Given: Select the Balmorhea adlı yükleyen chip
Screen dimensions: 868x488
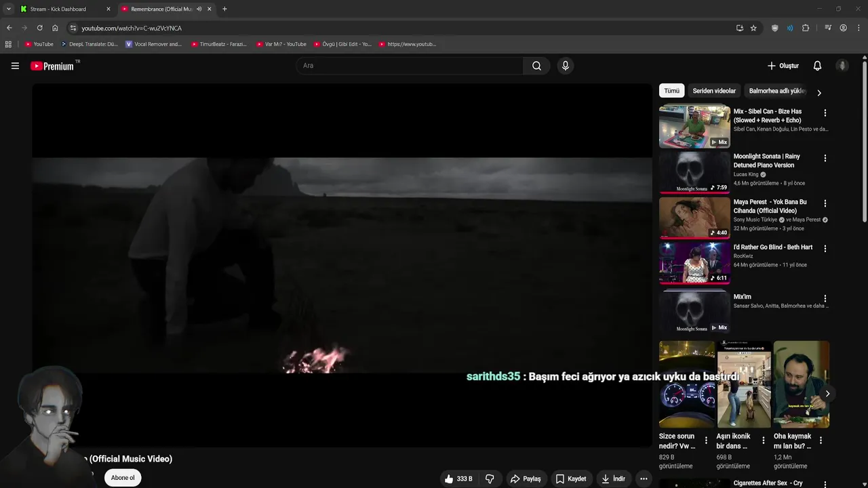Looking at the screenshot, I should [x=777, y=91].
